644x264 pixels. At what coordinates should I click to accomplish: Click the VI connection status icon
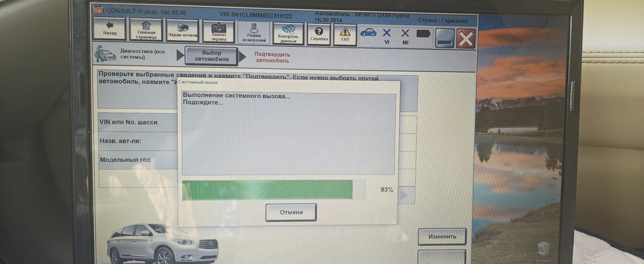click(387, 36)
